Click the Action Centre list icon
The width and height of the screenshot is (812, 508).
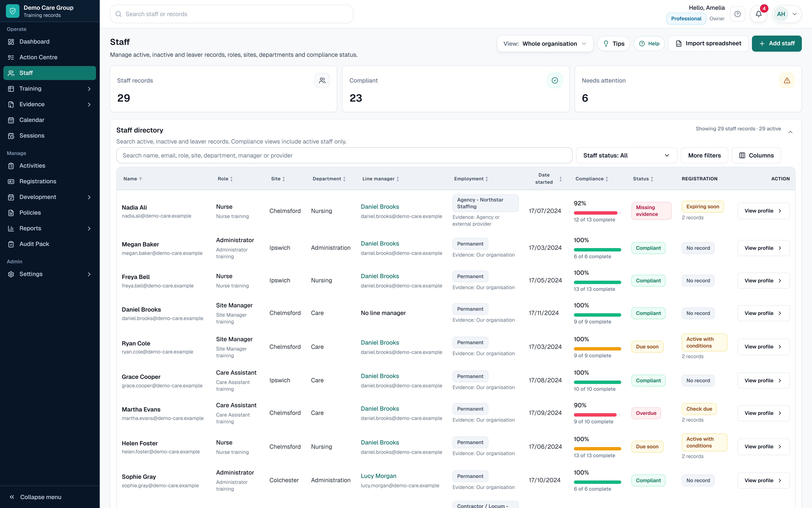coord(11,57)
